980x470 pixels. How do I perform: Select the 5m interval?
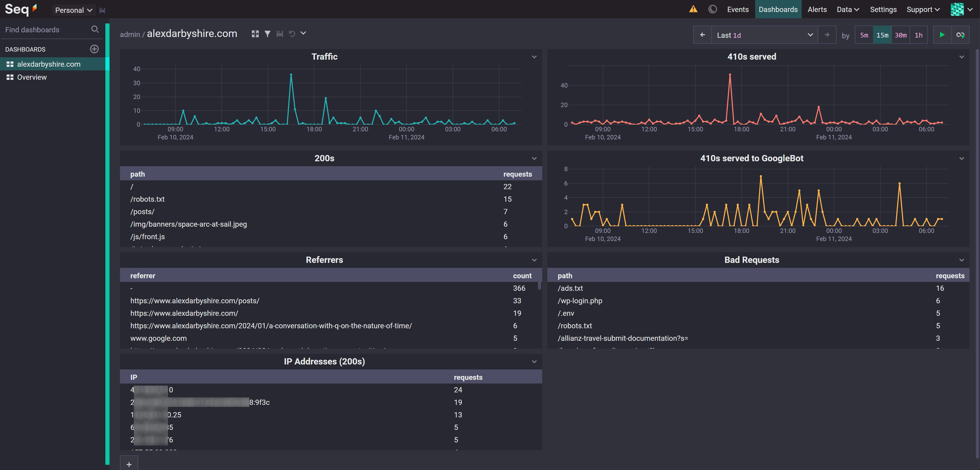pos(864,35)
